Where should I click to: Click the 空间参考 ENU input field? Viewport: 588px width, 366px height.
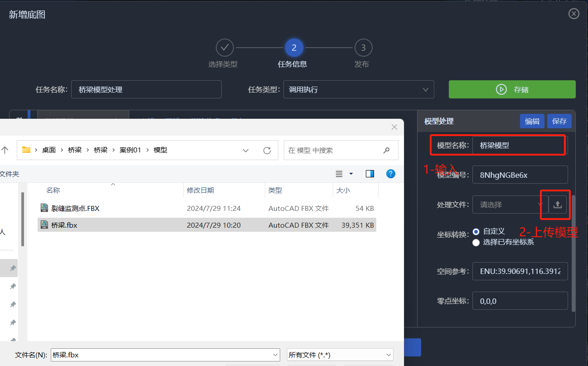[520, 271]
